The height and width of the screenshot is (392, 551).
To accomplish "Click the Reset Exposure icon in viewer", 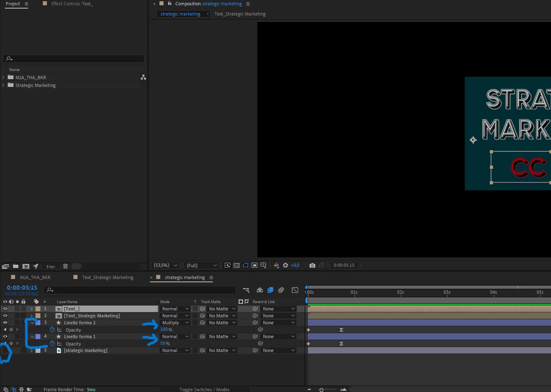I will pos(285,266).
